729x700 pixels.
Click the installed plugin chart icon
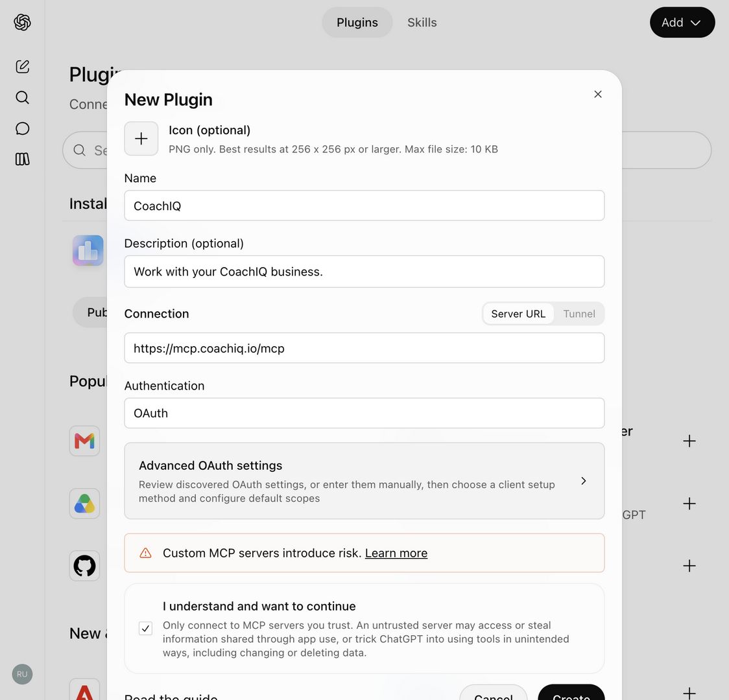(x=88, y=250)
